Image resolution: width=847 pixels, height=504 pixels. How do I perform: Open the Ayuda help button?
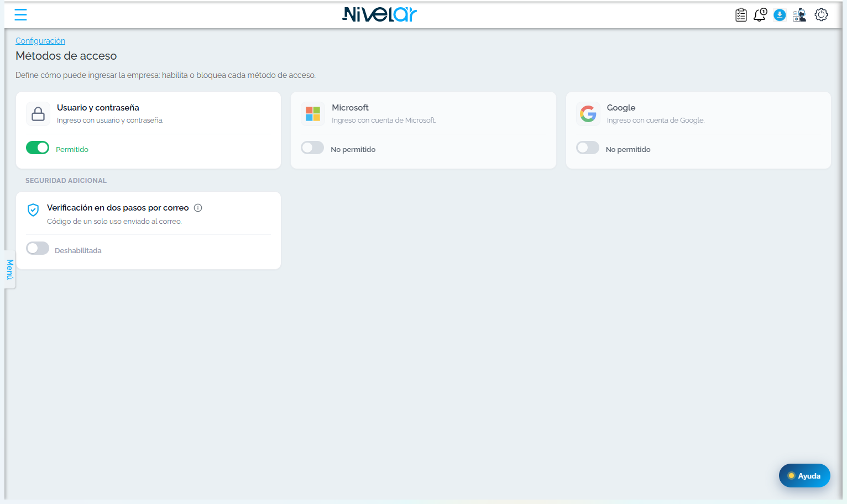coord(804,475)
